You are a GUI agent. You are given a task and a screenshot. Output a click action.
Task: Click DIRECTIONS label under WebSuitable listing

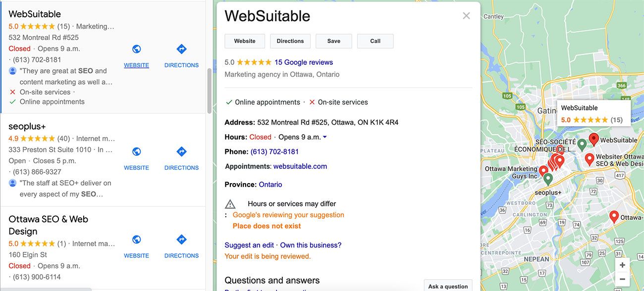(181, 65)
